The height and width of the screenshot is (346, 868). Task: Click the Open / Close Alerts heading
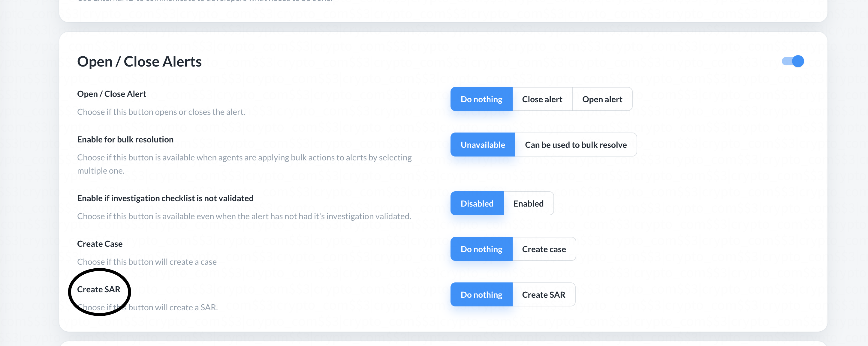(x=139, y=61)
